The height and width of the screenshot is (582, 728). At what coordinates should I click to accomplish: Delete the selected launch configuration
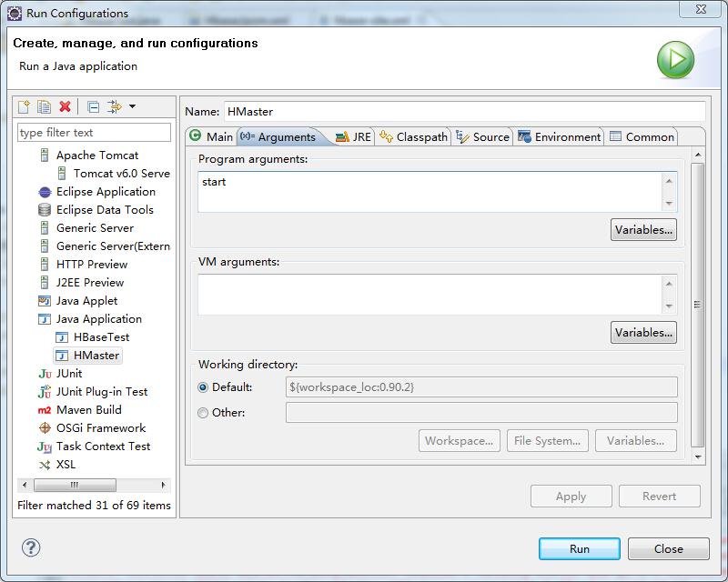[65, 107]
